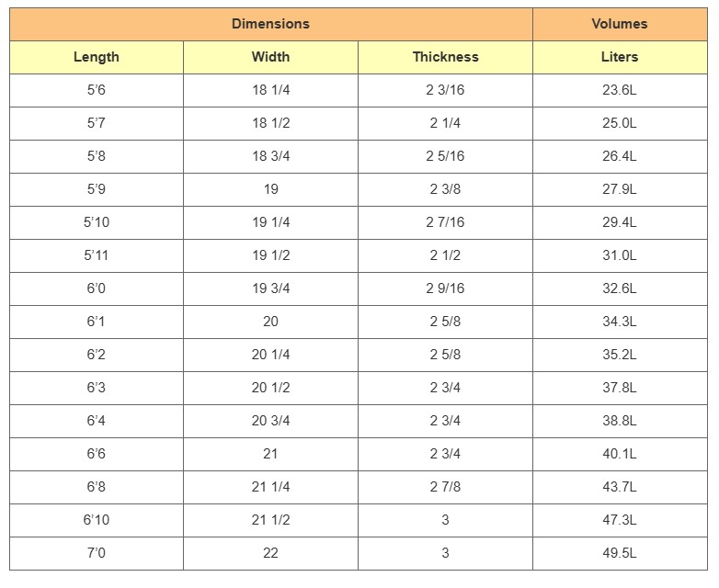This screenshot has width=719, height=588.
Task: Select the 49.5L volume cell
Action: click(x=619, y=553)
